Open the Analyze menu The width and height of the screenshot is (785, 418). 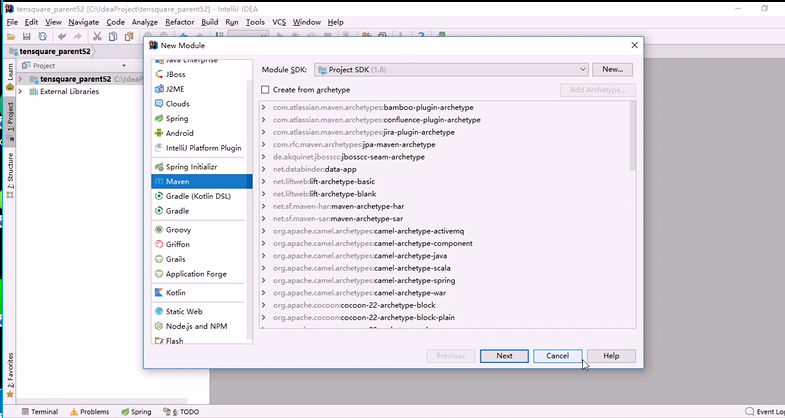coord(145,22)
